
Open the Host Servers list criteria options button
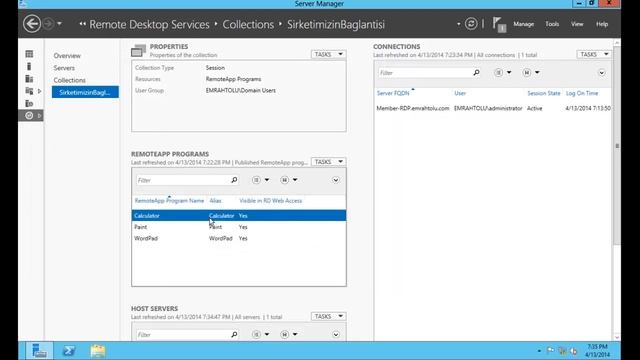(x=260, y=335)
